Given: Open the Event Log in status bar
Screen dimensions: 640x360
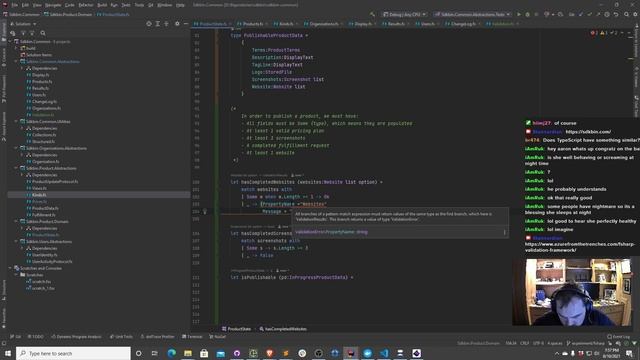Looking at the screenshot, I should [x=619, y=337].
